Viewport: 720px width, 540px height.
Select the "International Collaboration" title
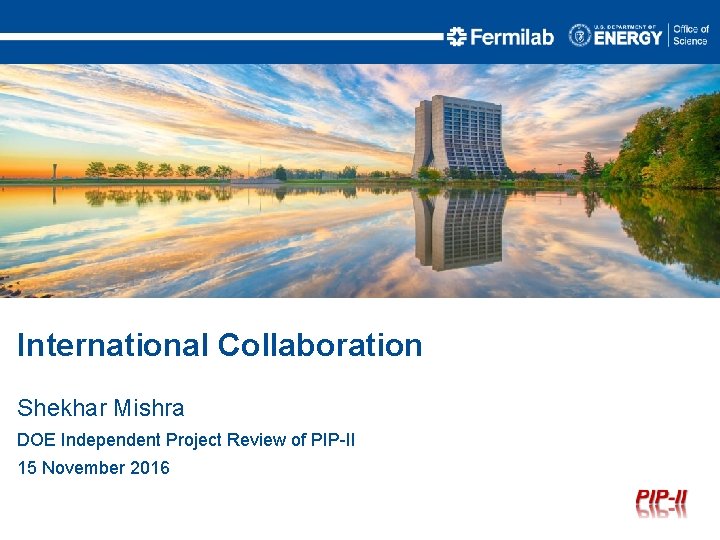[219, 345]
